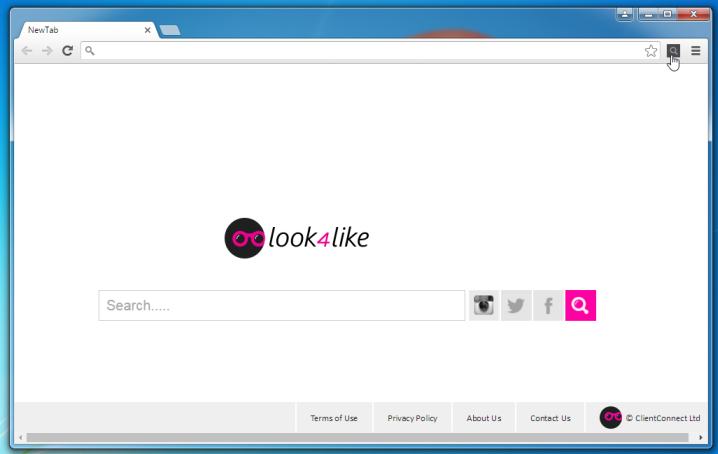Click the small glasses logo in footer
718x454 pixels.
[611, 417]
